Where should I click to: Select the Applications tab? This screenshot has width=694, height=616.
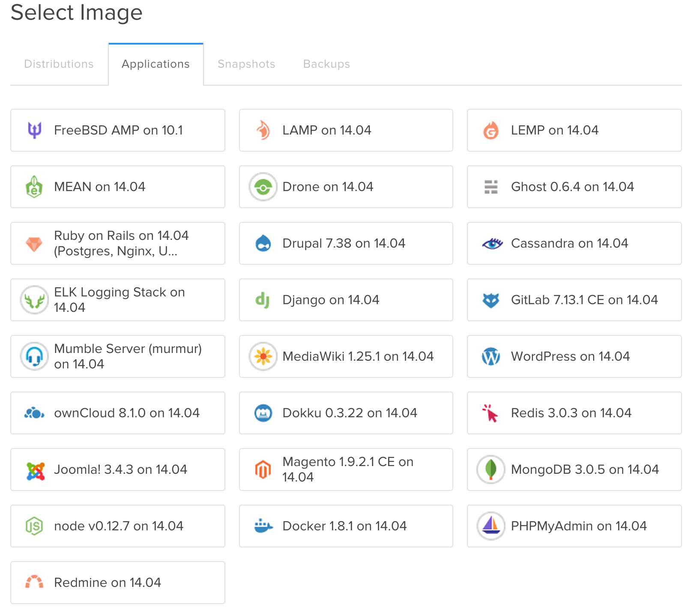pyautogui.click(x=156, y=64)
